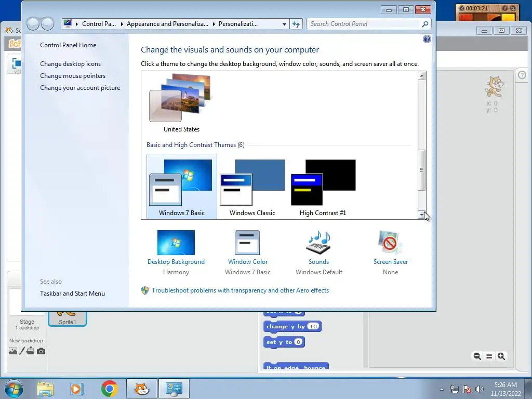Open Change mouse pointers link
The width and height of the screenshot is (532, 399).
click(x=73, y=76)
